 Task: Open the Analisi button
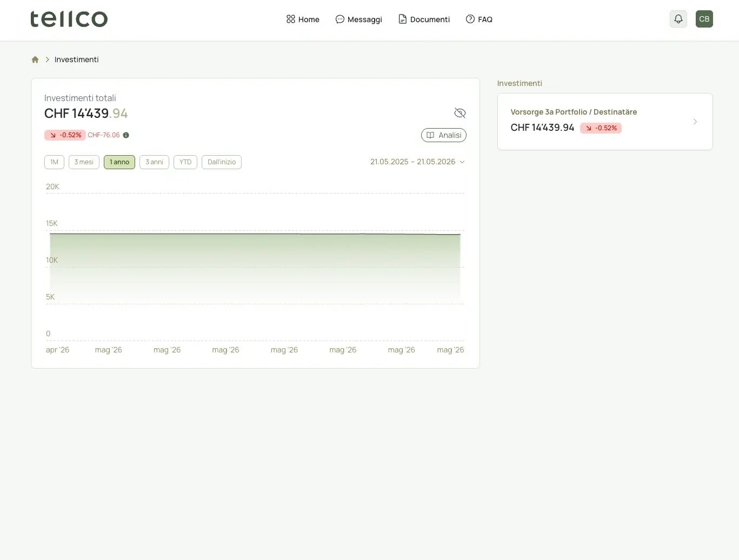444,135
